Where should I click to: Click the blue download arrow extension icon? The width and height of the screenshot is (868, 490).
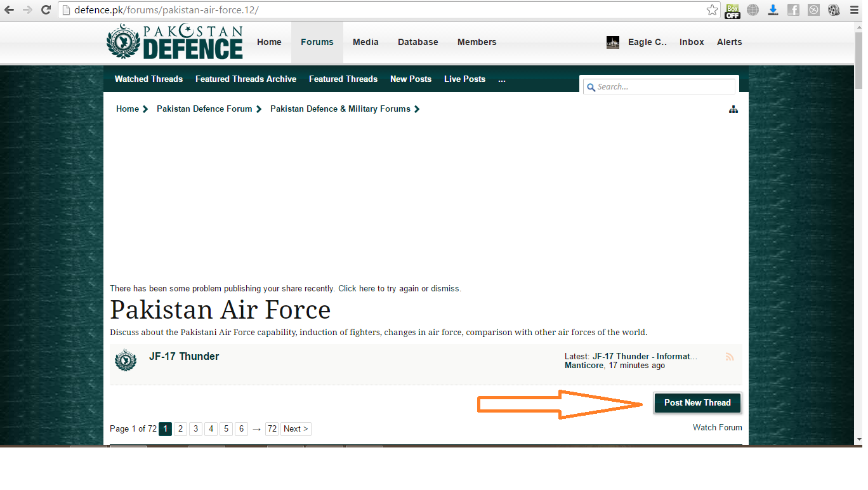click(x=773, y=10)
